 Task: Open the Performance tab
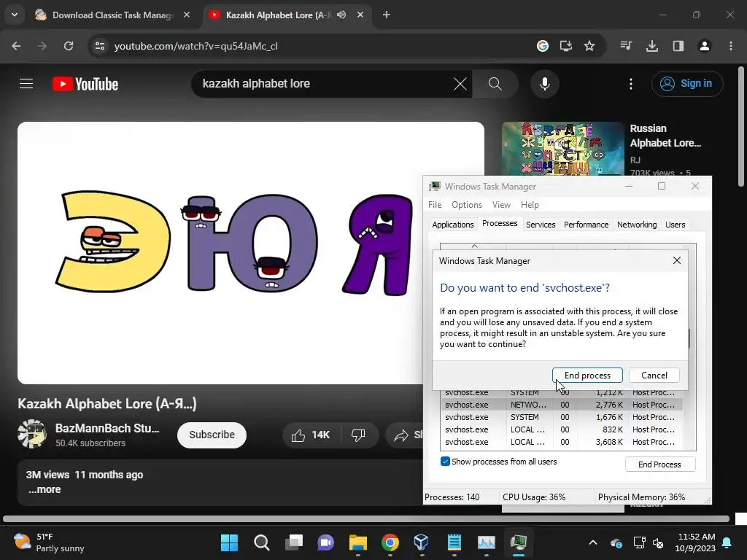pos(586,225)
